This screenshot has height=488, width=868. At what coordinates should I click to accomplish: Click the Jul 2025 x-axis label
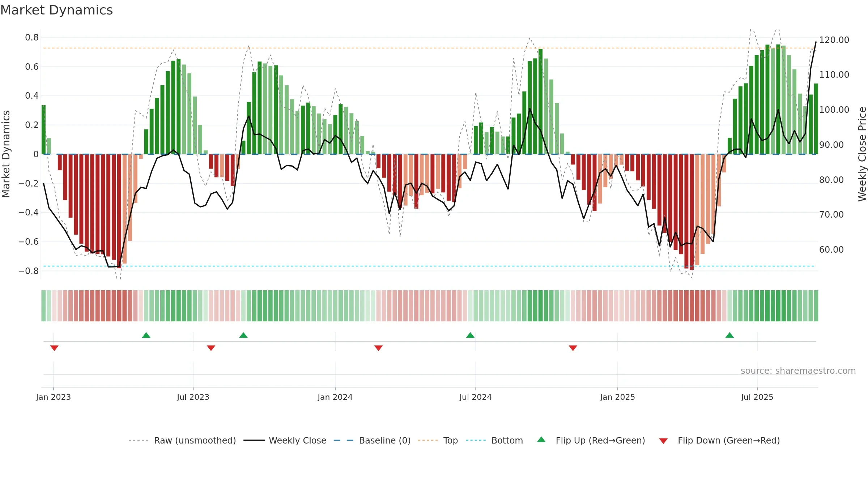coord(757,397)
